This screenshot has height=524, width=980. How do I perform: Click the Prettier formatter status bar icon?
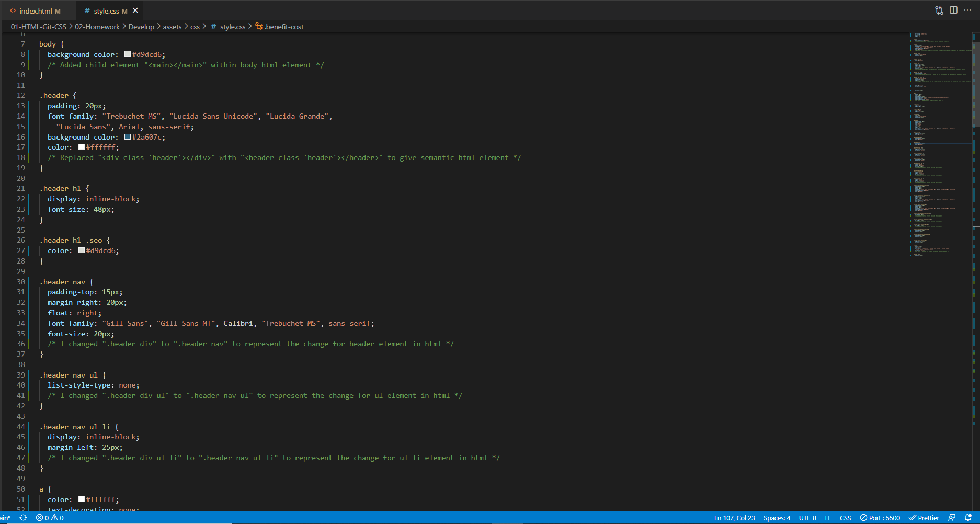[924, 518]
